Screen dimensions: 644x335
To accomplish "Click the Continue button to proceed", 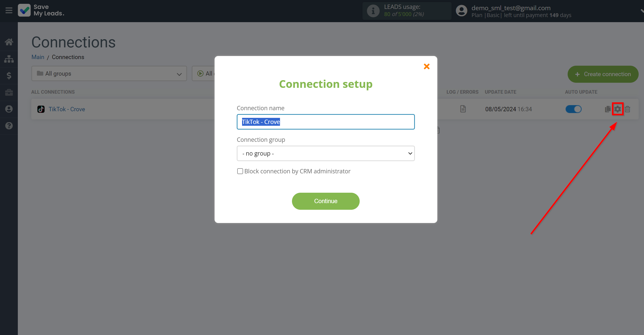I will [x=326, y=201].
